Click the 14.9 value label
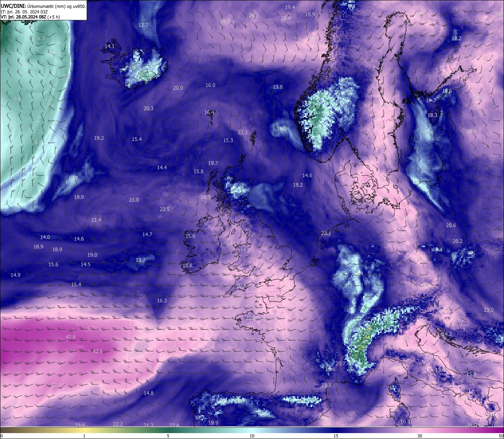504x439 pixels. [x=15, y=275]
